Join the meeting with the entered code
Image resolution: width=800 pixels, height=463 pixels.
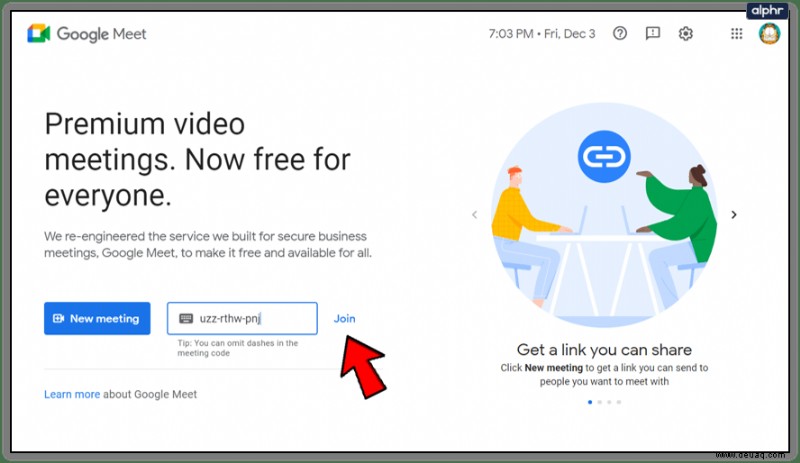[344, 319]
